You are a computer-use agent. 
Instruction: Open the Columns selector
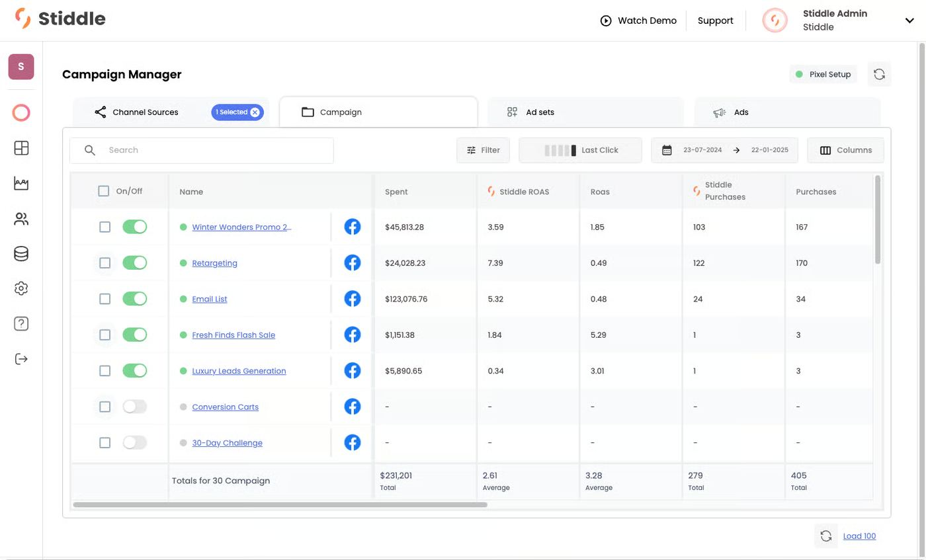click(x=845, y=150)
